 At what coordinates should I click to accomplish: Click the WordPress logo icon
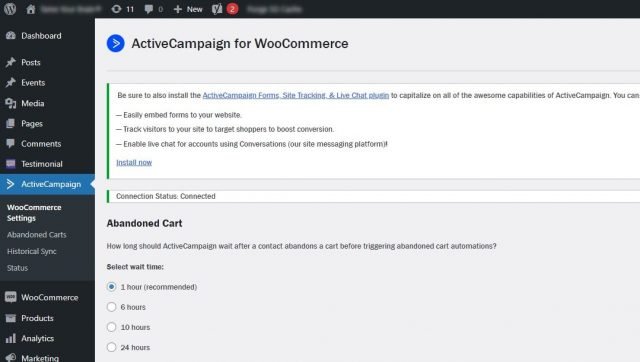(10, 9)
